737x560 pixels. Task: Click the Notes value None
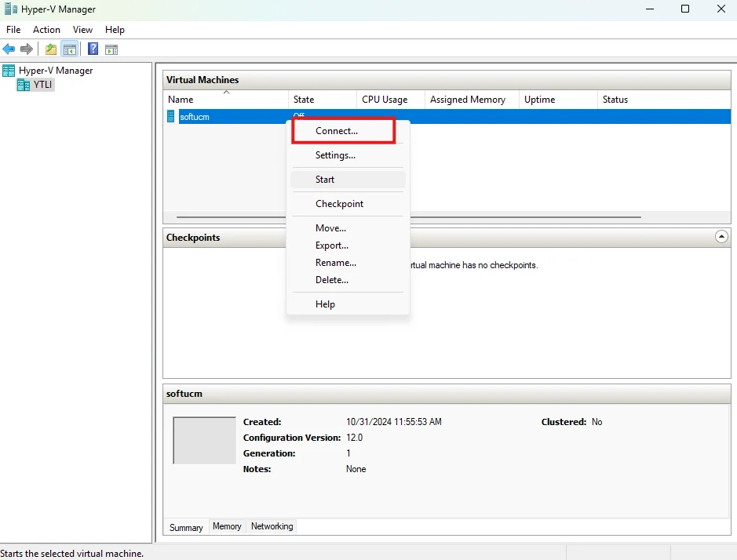pos(356,469)
